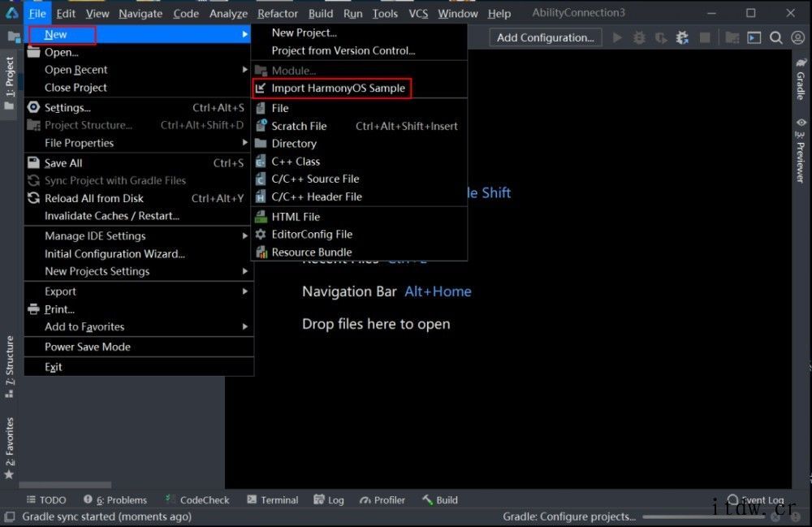Click Save All in File menu
This screenshot has width=812, height=527.
pyautogui.click(x=139, y=163)
